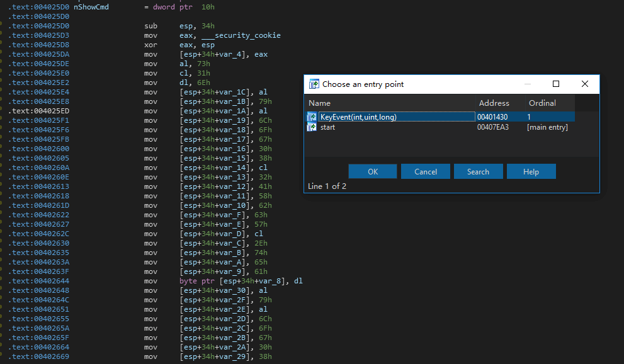Click the KeyEvent entry point icon

[312, 117]
